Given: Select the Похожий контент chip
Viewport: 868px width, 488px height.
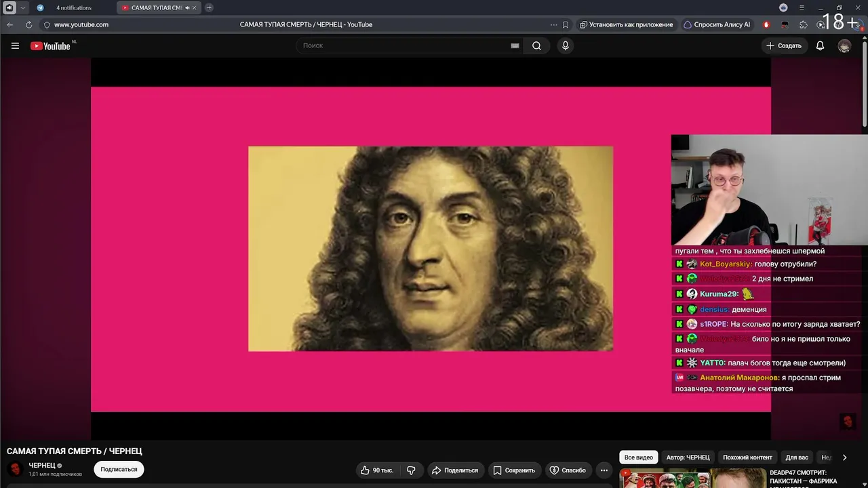Looking at the screenshot, I should (747, 457).
